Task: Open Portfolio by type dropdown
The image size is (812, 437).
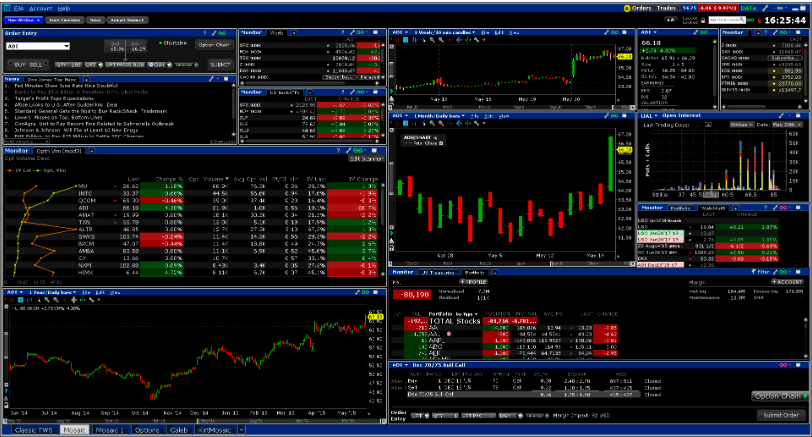Action: tap(453, 314)
